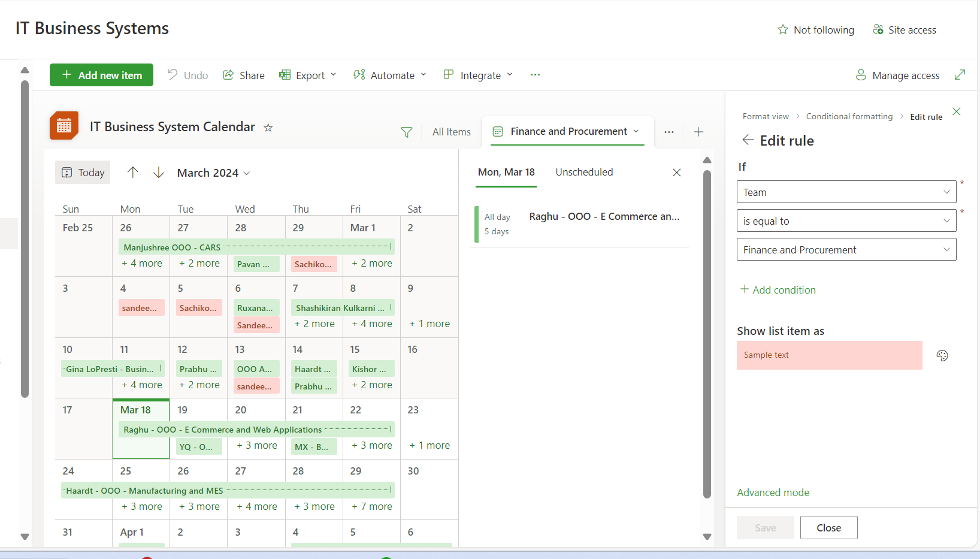Open Manage access panel icon
This screenshot has width=980, height=559.
click(x=861, y=75)
